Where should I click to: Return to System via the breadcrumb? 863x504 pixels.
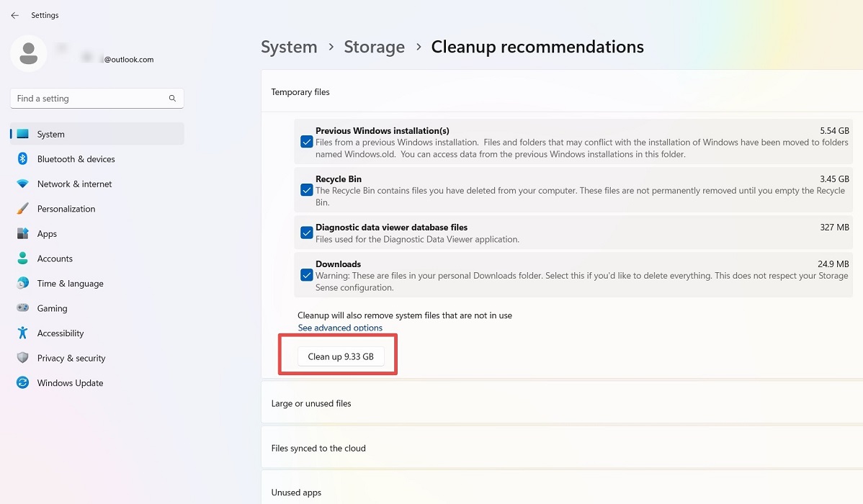pos(289,46)
